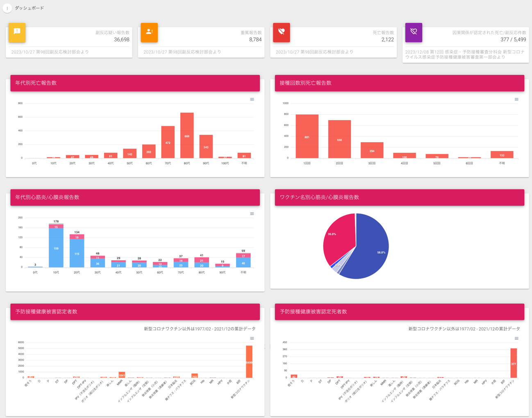Screen dimensions: 532x418
Task: Click the orange 重篤報告数 person icon
Action: coord(149,32)
